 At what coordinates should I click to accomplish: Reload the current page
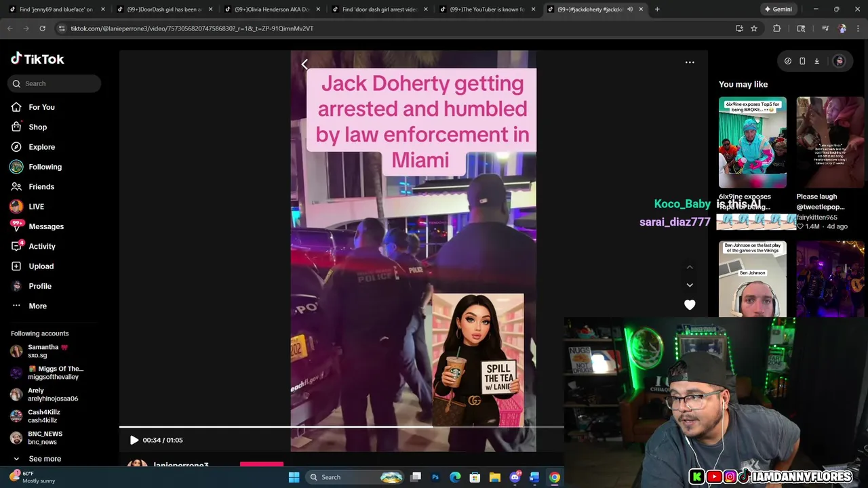click(x=42, y=28)
